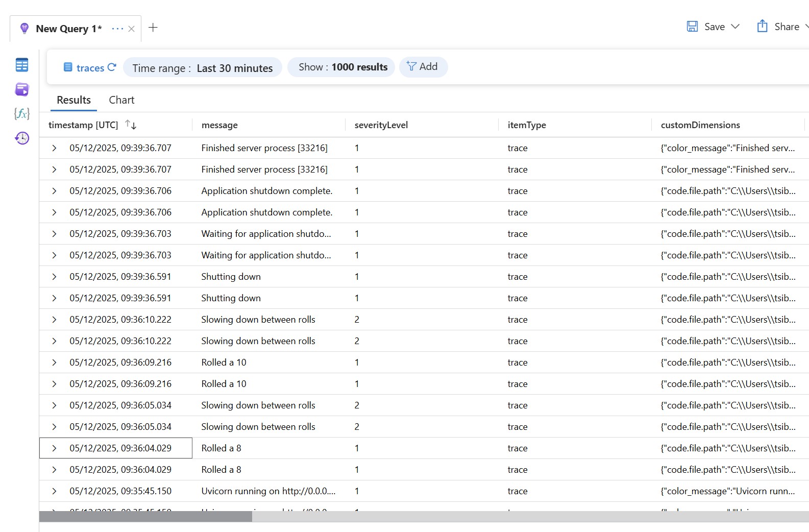Select the second Application shutdown complete message

266,212
